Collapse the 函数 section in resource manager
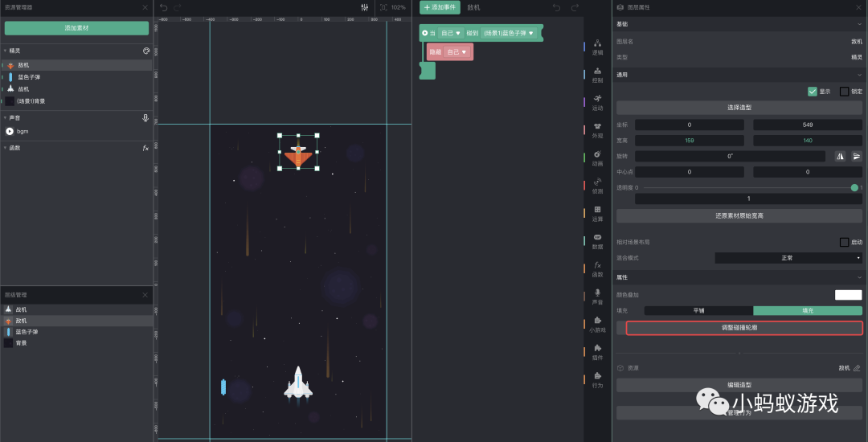 5,148
